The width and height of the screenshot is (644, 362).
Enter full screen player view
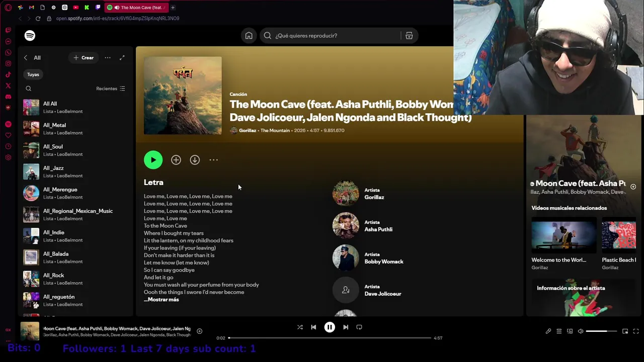pos(636,331)
